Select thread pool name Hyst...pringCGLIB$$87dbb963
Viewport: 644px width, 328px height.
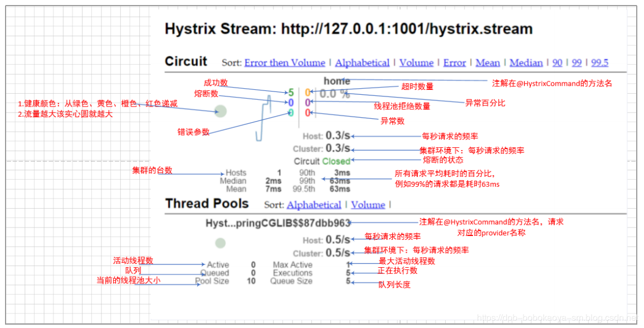pos(277,223)
